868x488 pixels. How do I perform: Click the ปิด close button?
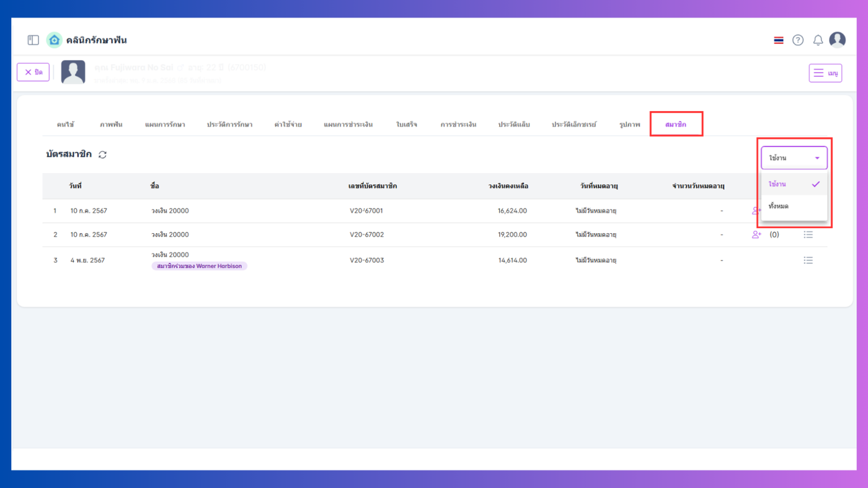pos(33,72)
